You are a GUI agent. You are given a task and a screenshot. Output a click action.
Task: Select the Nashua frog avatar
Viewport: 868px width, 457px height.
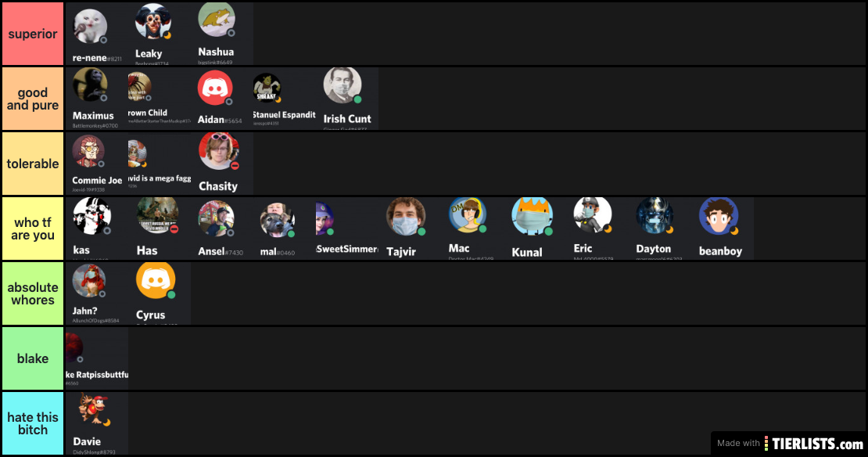[217, 20]
